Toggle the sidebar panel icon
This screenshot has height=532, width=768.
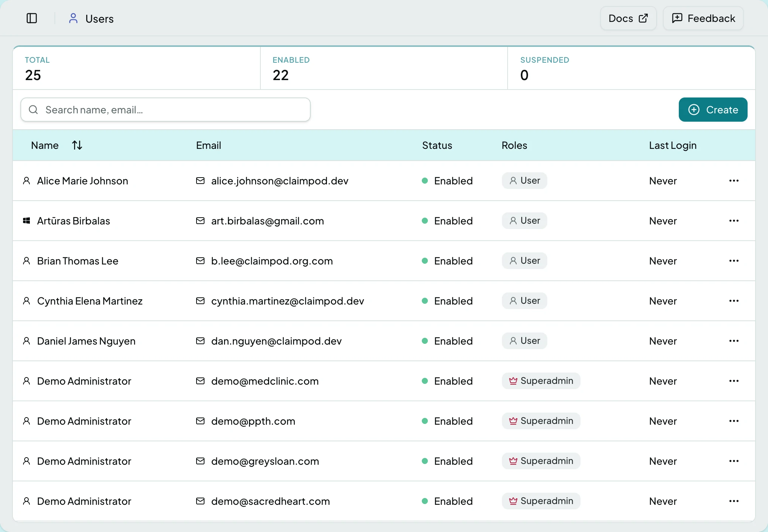(x=32, y=18)
